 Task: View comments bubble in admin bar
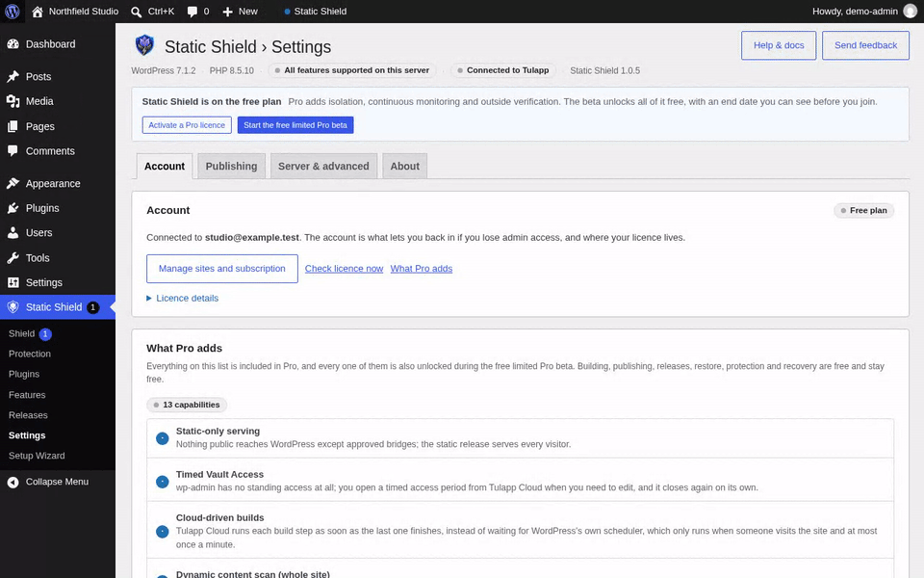coord(192,12)
